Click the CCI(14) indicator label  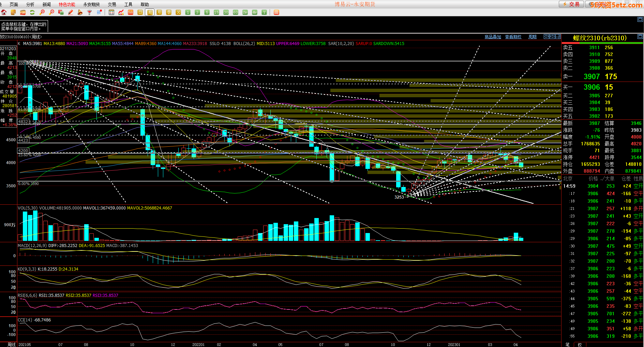tap(25, 320)
